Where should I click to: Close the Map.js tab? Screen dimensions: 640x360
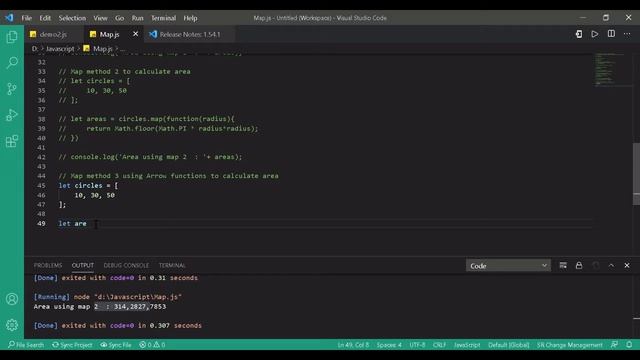(x=136, y=34)
